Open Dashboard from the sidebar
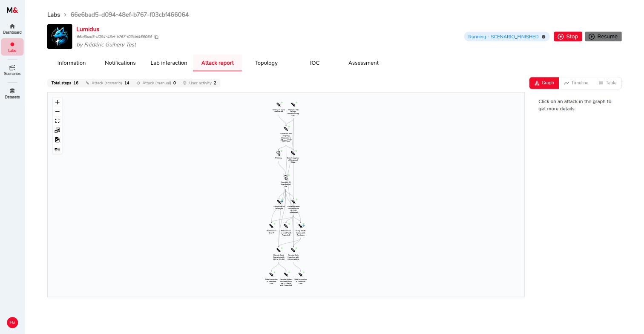The image size is (644, 334). pos(12,29)
